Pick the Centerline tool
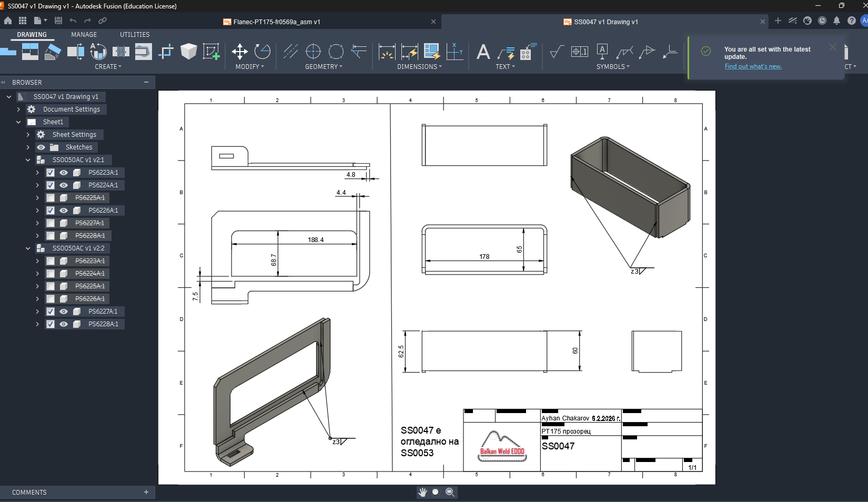The image size is (868, 502). (290, 52)
